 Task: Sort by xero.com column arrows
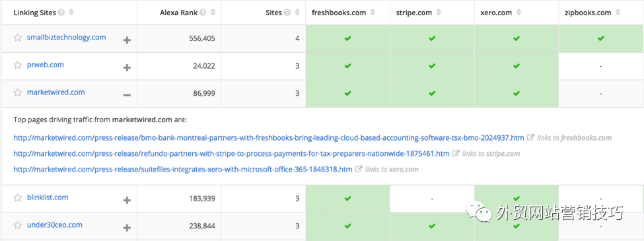point(519,13)
